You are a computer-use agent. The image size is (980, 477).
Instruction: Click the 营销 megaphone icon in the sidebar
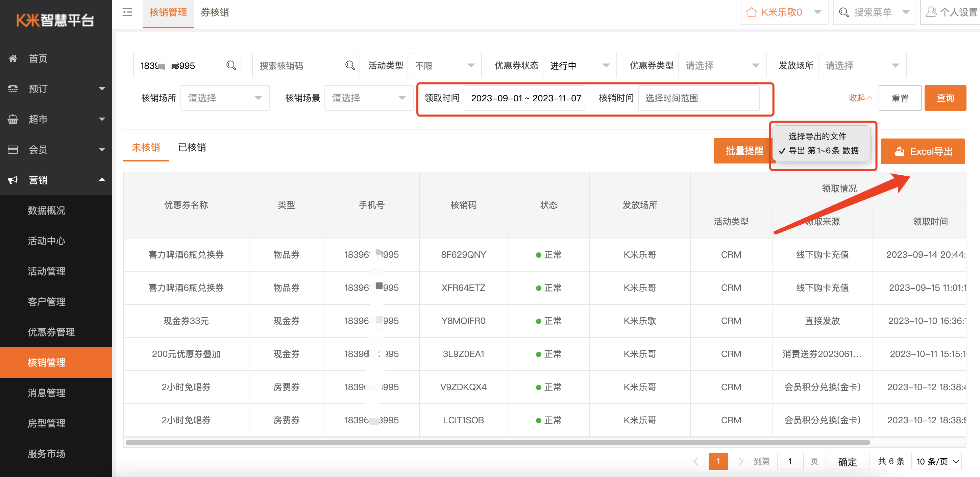click(x=13, y=180)
